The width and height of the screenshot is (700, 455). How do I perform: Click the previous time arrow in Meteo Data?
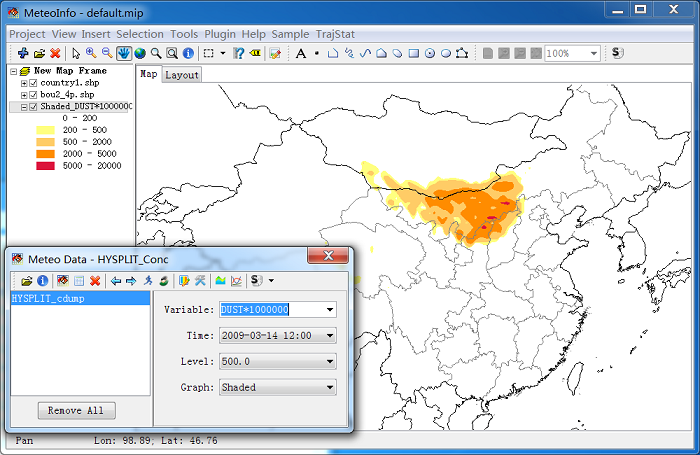(116, 281)
